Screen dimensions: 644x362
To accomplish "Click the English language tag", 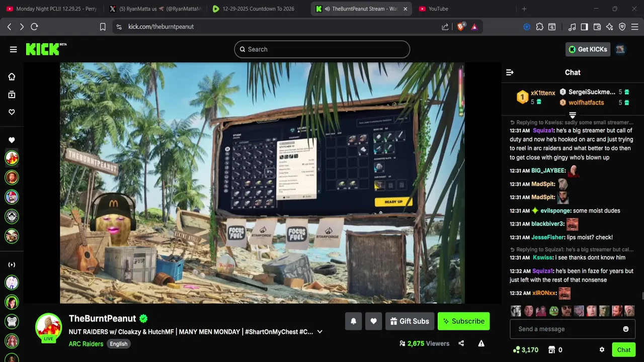I will [x=119, y=344].
